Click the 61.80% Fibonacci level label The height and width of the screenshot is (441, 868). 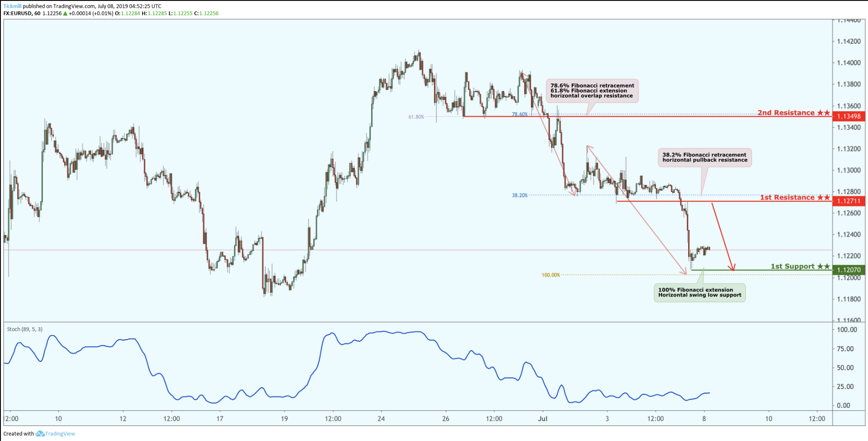[x=416, y=117]
